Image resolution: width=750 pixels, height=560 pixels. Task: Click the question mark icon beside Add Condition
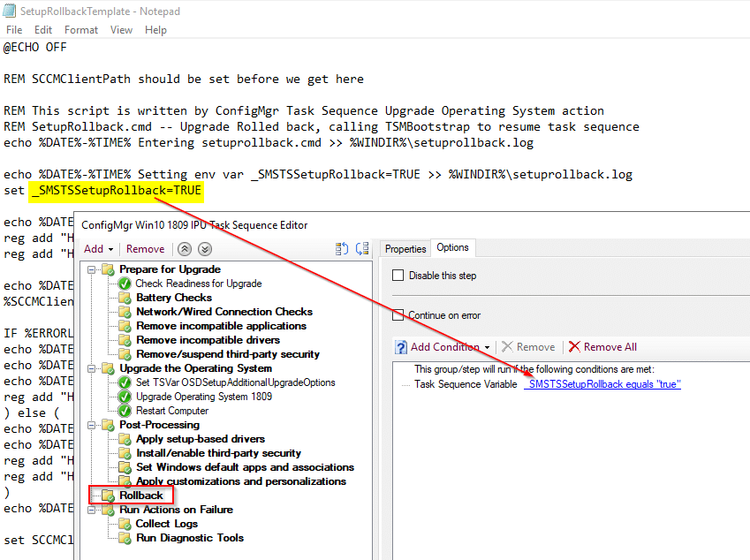click(403, 346)
